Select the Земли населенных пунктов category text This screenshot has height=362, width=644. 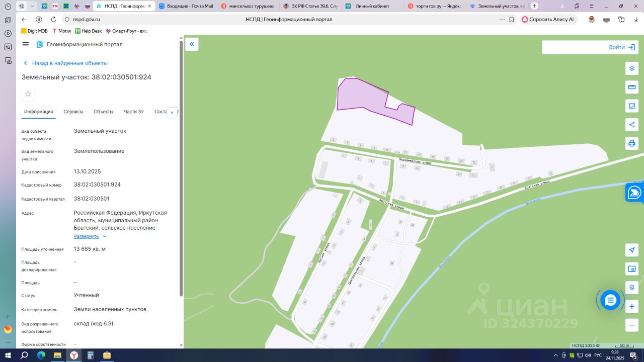point(110,309)
